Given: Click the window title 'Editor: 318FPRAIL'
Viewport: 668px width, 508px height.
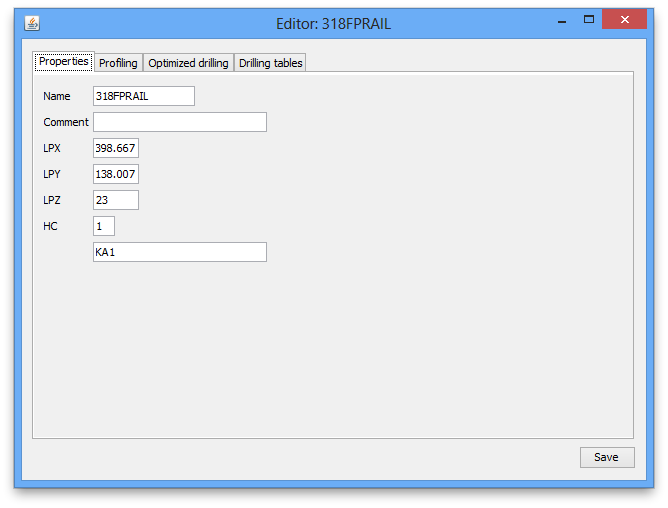Looking at the screenshot, I should point(333,24).
